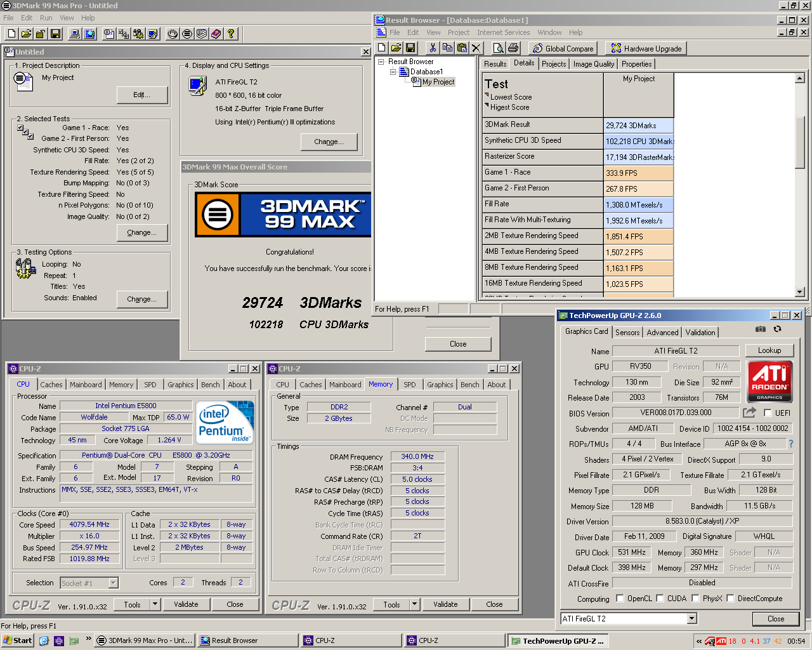This screenshot has width=812, height=650.
Task: Click the Paste clipboard icon in Result Browser
Action: tap(462, 48)
